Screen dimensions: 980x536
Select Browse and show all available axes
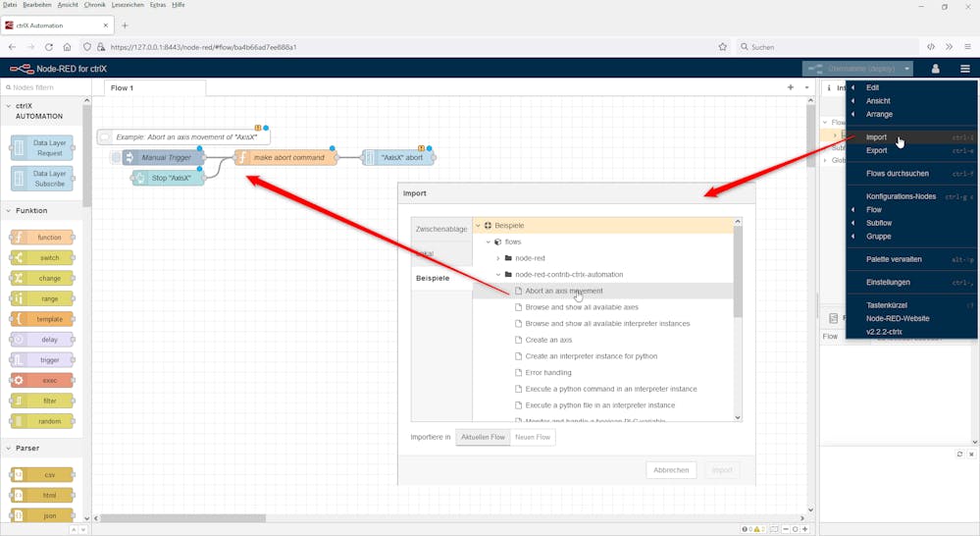(x=603, y=307)
